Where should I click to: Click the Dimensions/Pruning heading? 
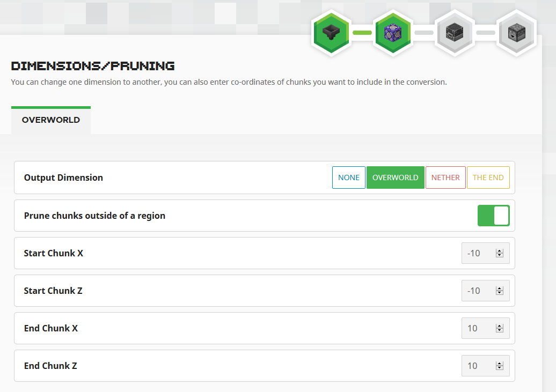tap(92, 66)
